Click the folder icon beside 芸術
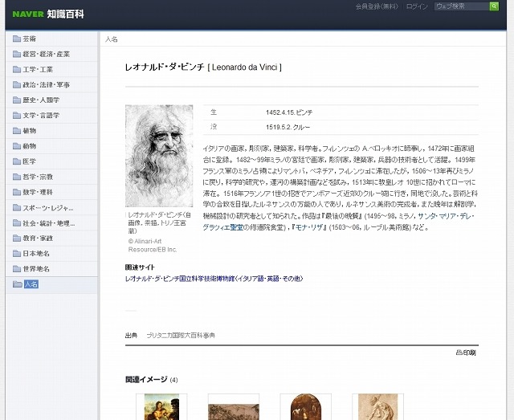 17,39
